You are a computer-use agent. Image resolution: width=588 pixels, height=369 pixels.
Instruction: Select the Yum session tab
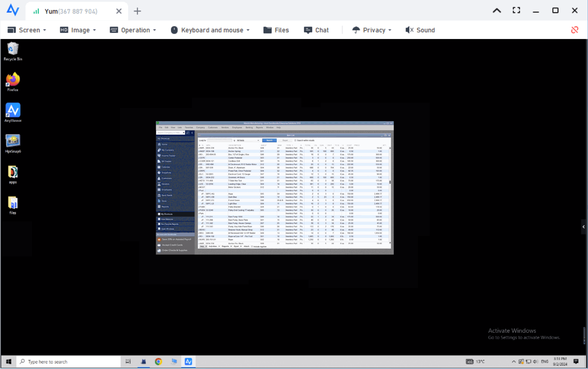(71, 11)
